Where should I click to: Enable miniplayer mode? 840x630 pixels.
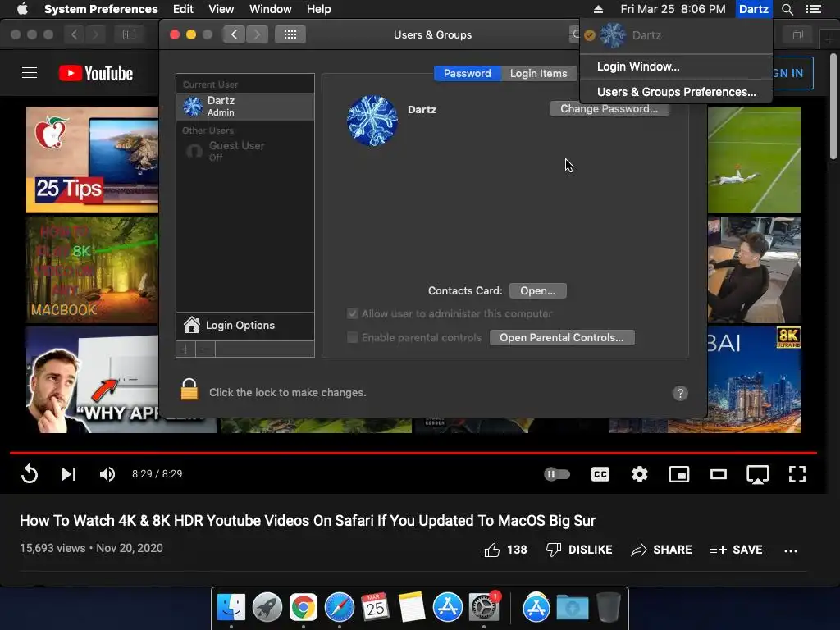click(x=678, y=474)
